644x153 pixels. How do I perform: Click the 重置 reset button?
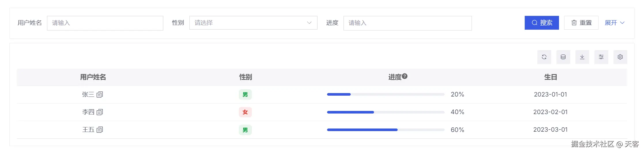(581, 23)
